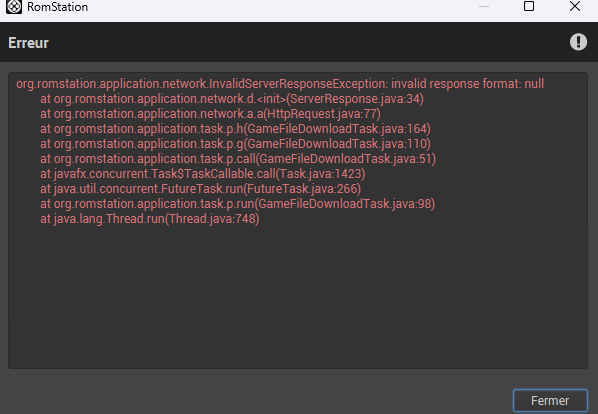Click the Thread.java:748 last stack line
598x414 pixels.
click(150, 219)
